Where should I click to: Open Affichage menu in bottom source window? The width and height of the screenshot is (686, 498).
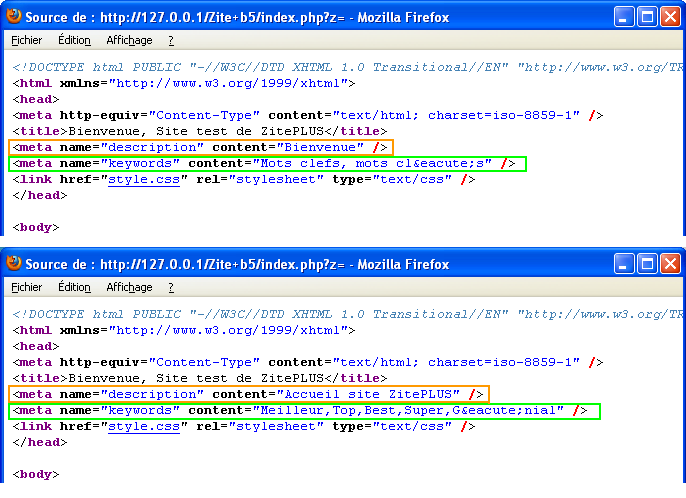tap(130, 287)
